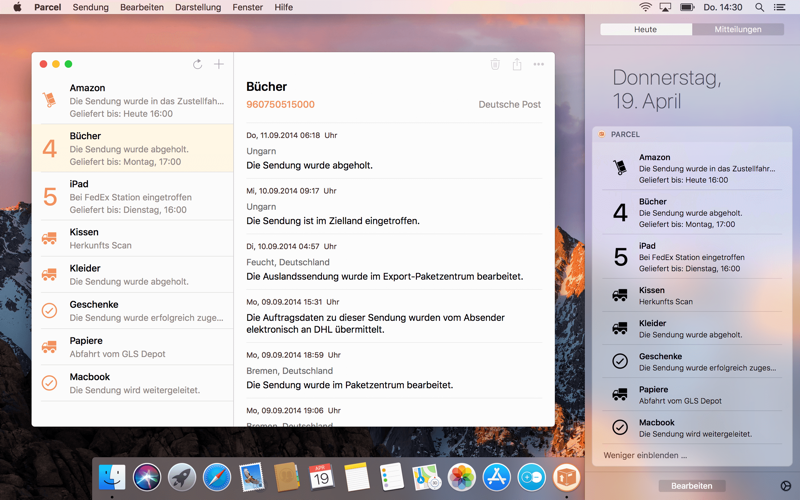
Task: Click the orange 4 days badge for Bücher
Action: (x=49, y=149)
